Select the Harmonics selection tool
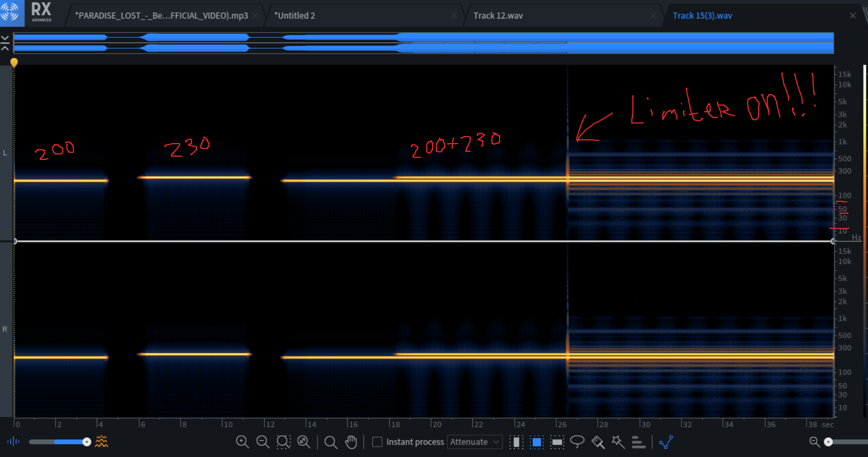 click(x=638, y=442)
